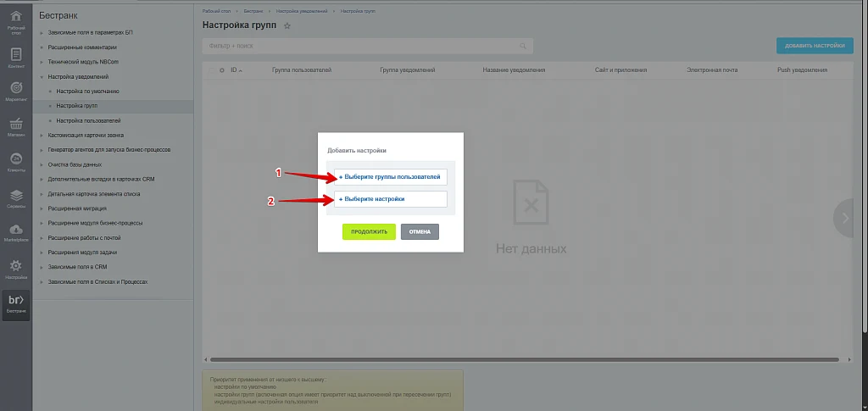868x411 pixels.
Task: Expand Детальная карточка элемента списка
Action: click(x=42, y=194)
